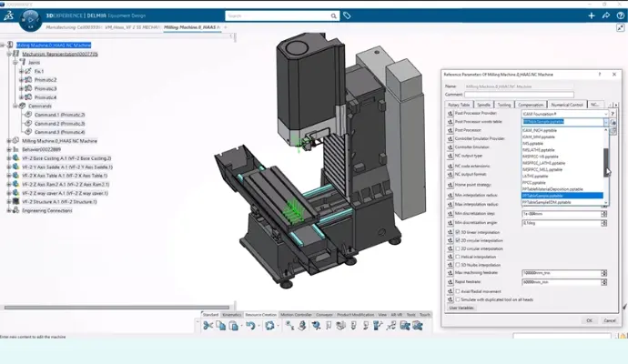This screenshot has width=628, height=364.
Task: Click the magnifier icon in the search box
Action: pos(333,16)
